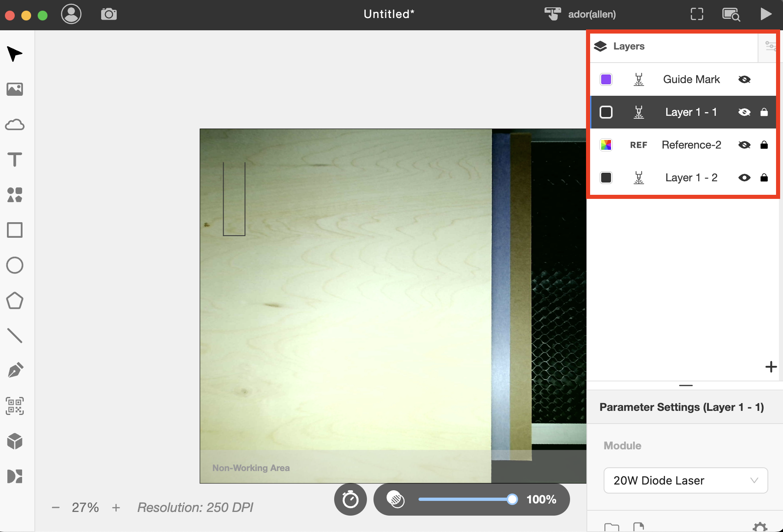The width and height of the screenshot is (783, 532).
Task: Click the Layers panel stack icon
Action: (600, 46)
